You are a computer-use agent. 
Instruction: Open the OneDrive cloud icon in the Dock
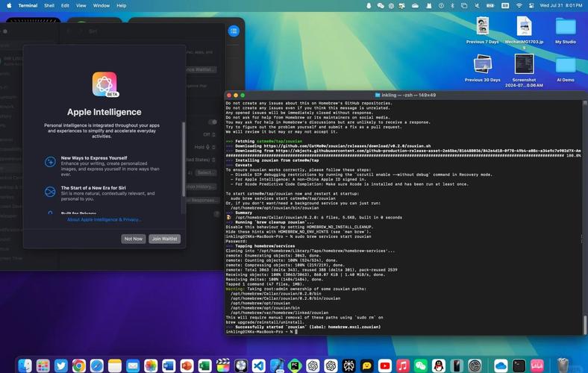click(501, 365)
